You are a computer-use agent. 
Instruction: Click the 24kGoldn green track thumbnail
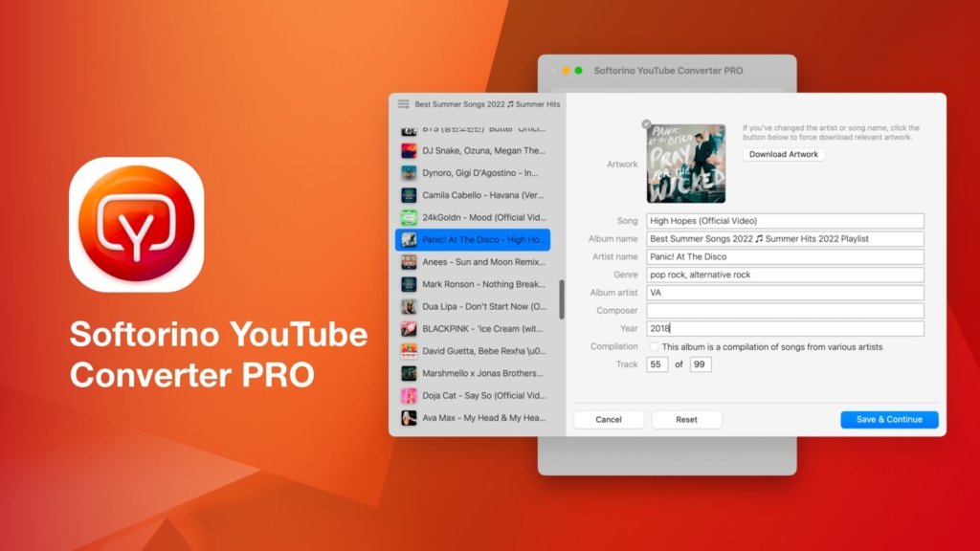[x=409, y=217]
